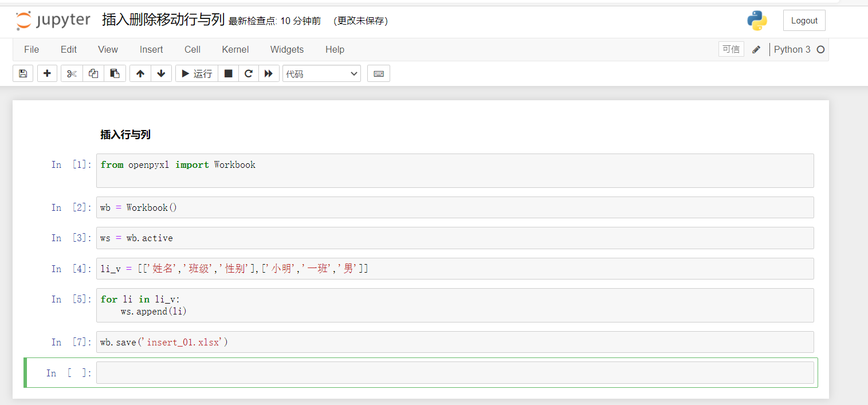This screenshot has height=405, width=868.
Task: Restart the kernel
Action: pos(248,73)
